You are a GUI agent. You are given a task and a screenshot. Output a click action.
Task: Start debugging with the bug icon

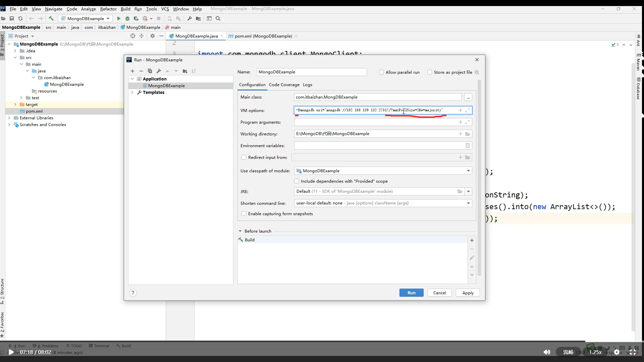click(127, 18)
